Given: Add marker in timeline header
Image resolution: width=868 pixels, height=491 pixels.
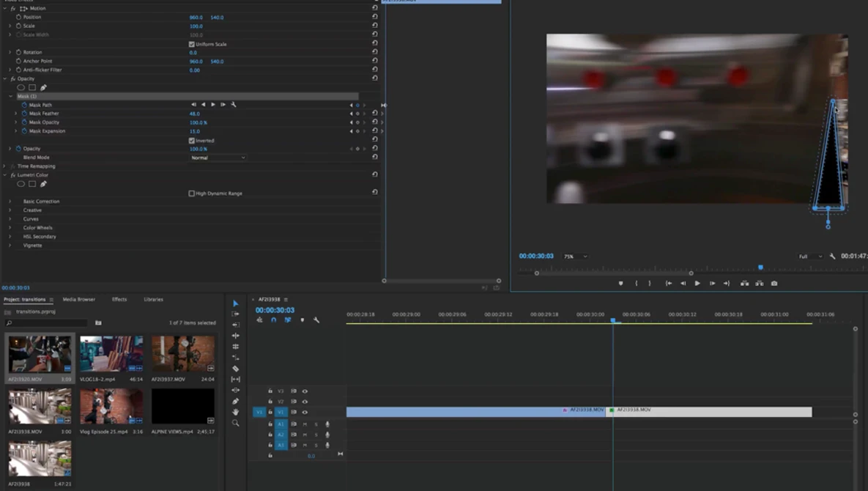Looking at the screenshot, I should (x=303, y=320).
